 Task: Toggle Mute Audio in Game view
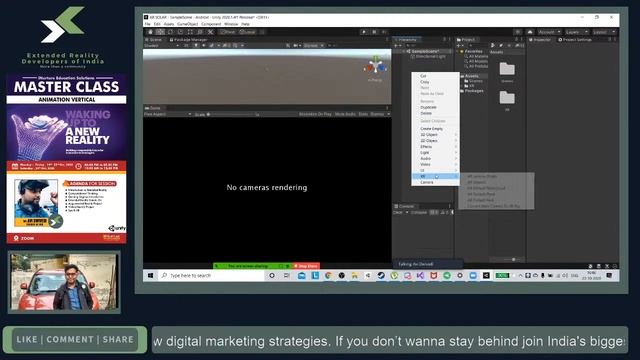[x=345, y=114]
